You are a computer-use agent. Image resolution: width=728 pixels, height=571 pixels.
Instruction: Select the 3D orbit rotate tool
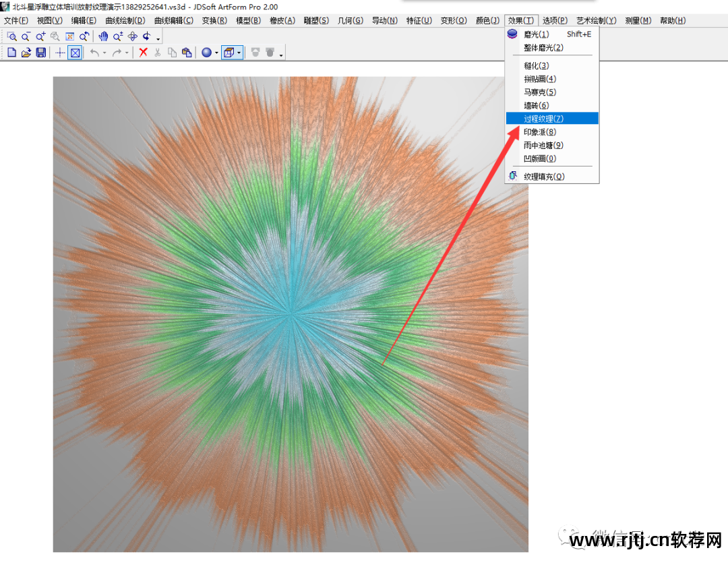pos(132,36)
